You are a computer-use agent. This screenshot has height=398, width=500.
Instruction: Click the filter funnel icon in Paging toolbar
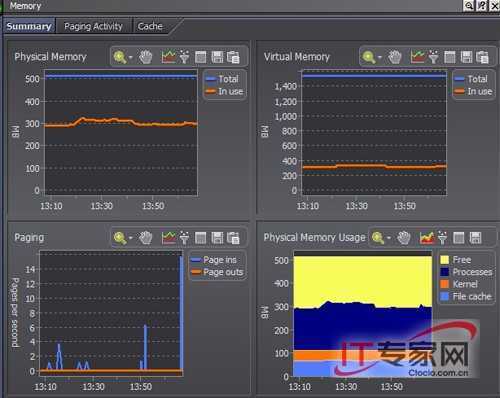coord(184,238)
